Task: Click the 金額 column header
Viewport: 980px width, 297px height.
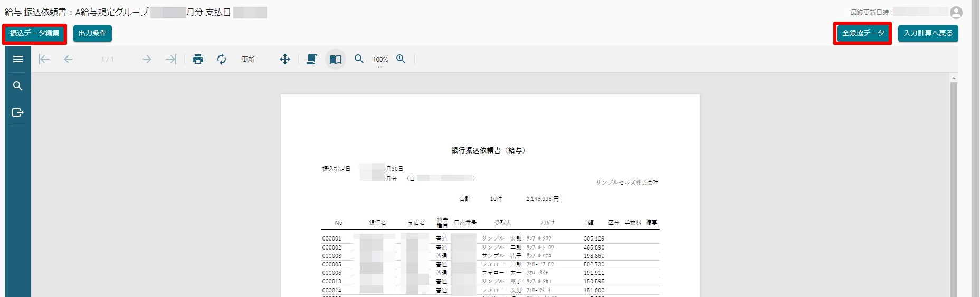Action: tap(588, 223)
